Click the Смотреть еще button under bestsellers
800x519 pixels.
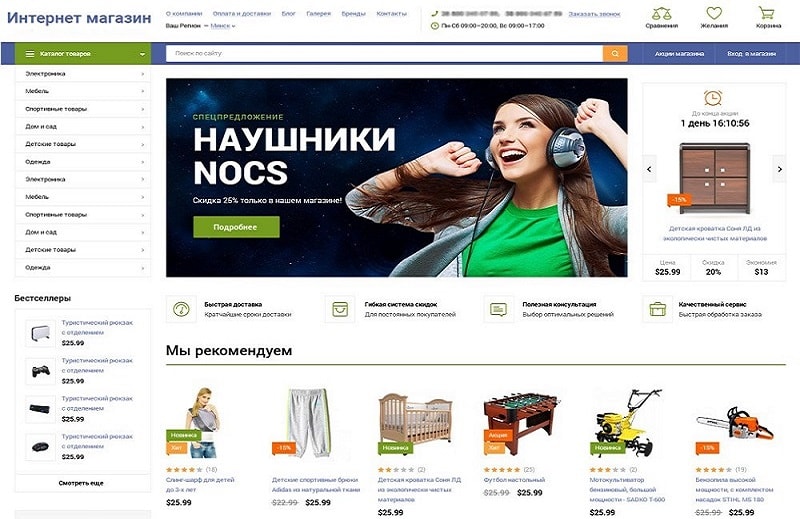tap(83, 483)
